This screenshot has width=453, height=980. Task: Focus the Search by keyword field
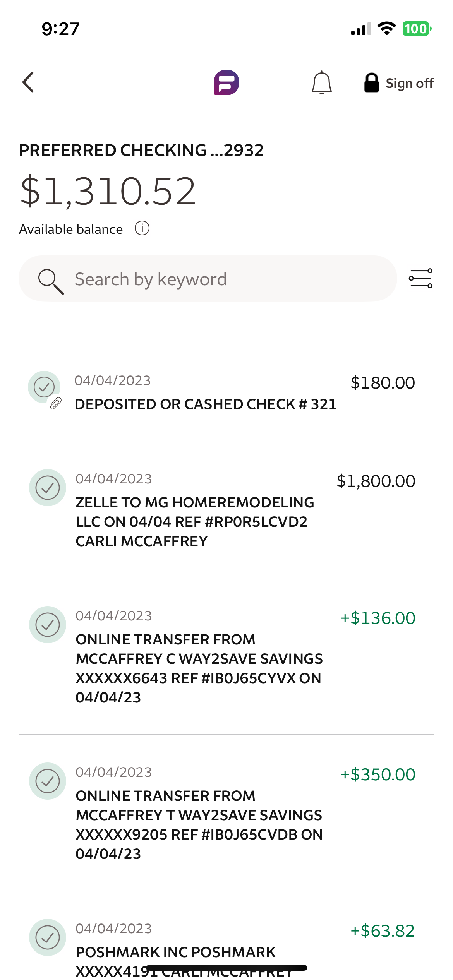click(208, 278)
